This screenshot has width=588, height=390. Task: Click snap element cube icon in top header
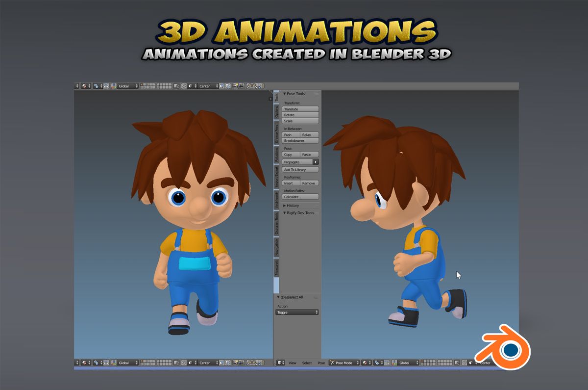[191, 86]
